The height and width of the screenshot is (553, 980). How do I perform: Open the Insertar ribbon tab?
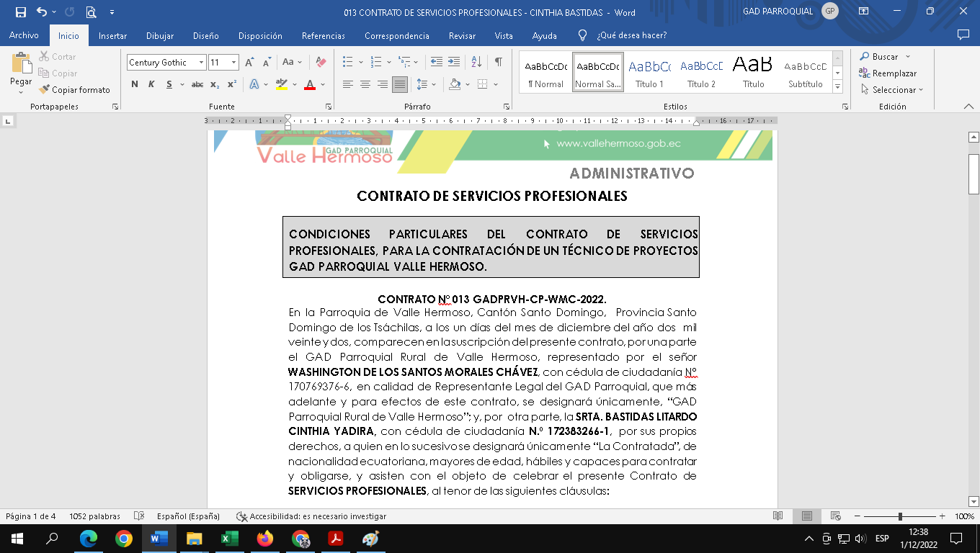tap(112, 35)
